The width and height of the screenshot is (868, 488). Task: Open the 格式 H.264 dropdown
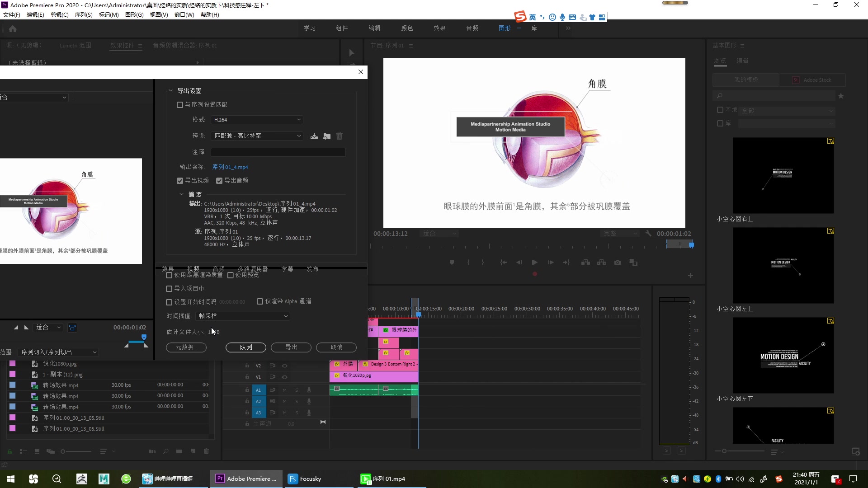[x=256, y=120]
